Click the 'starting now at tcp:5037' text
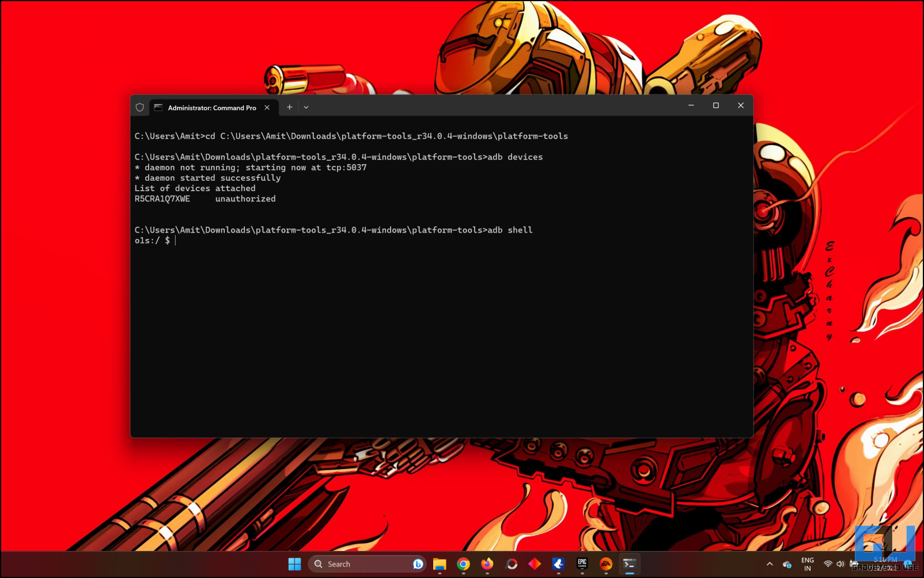924x578 pixels. pos(306,168)
